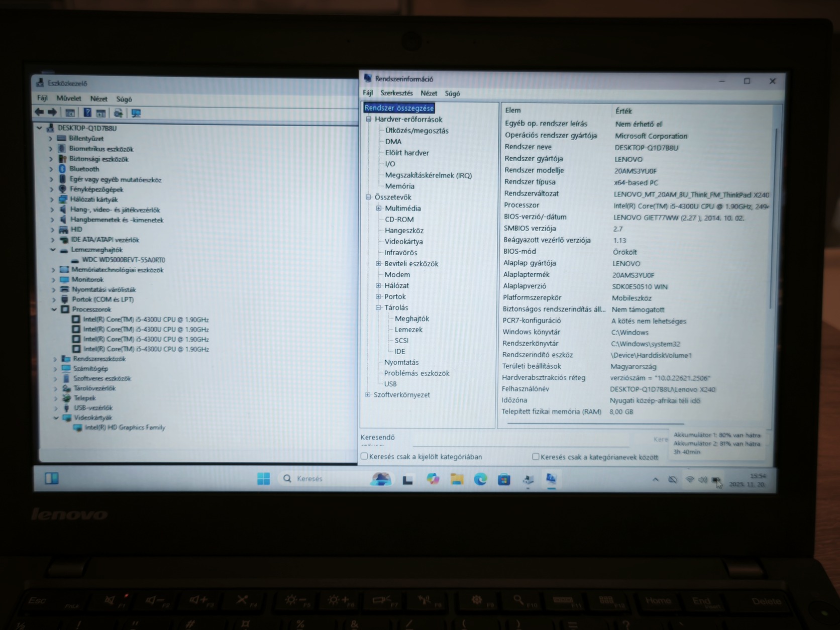Expand the Rendszereszközök node in Eszközkezelő
The width and height of the screenshot is (840, 630).
coord(55,359)
